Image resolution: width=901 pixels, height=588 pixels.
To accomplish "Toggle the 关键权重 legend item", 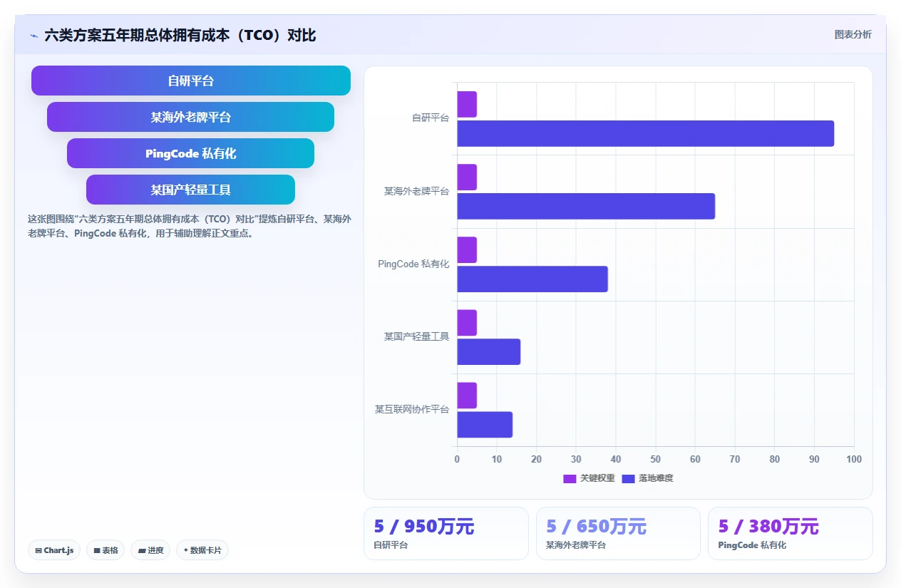I will [x=589, y=478].
